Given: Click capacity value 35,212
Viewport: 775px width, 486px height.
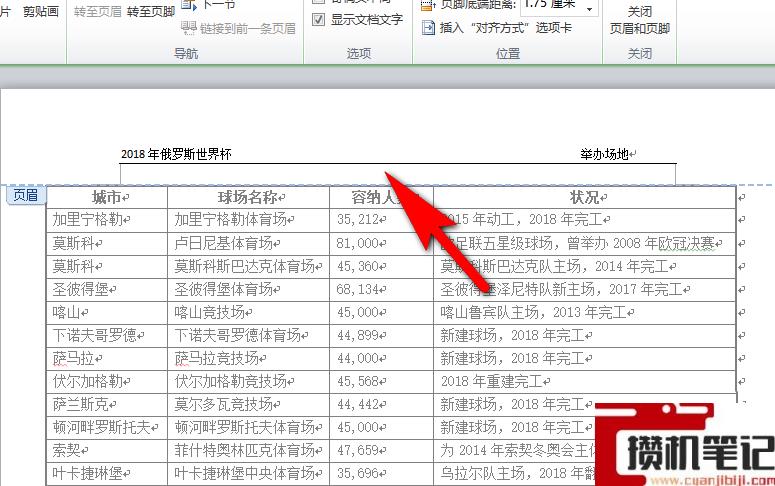Looking at the screenshot, I should 358,219.
